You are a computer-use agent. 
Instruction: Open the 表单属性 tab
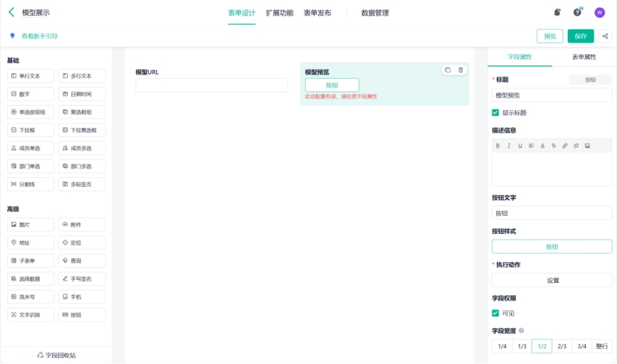click(x=584, y=57)
